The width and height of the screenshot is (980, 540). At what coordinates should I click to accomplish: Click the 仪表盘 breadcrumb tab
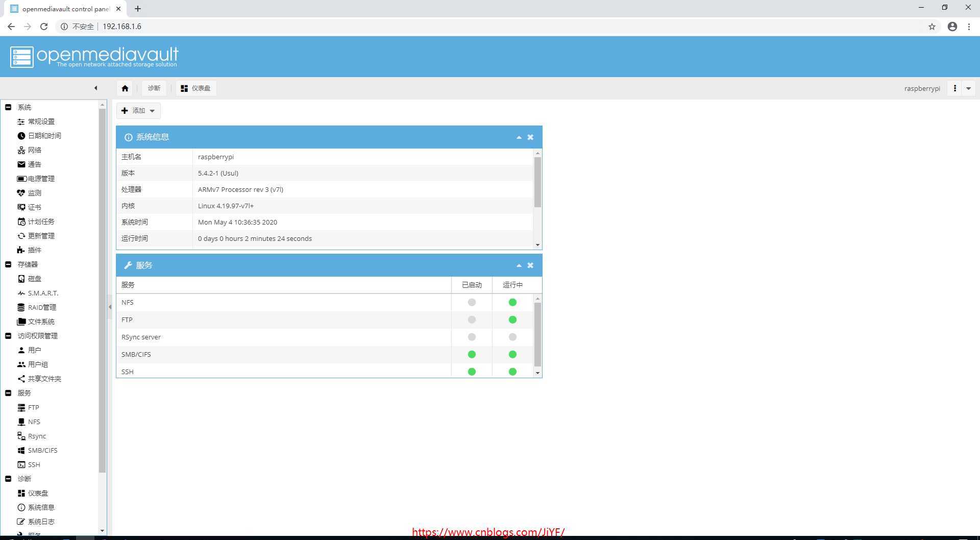[x=196, y=88]
